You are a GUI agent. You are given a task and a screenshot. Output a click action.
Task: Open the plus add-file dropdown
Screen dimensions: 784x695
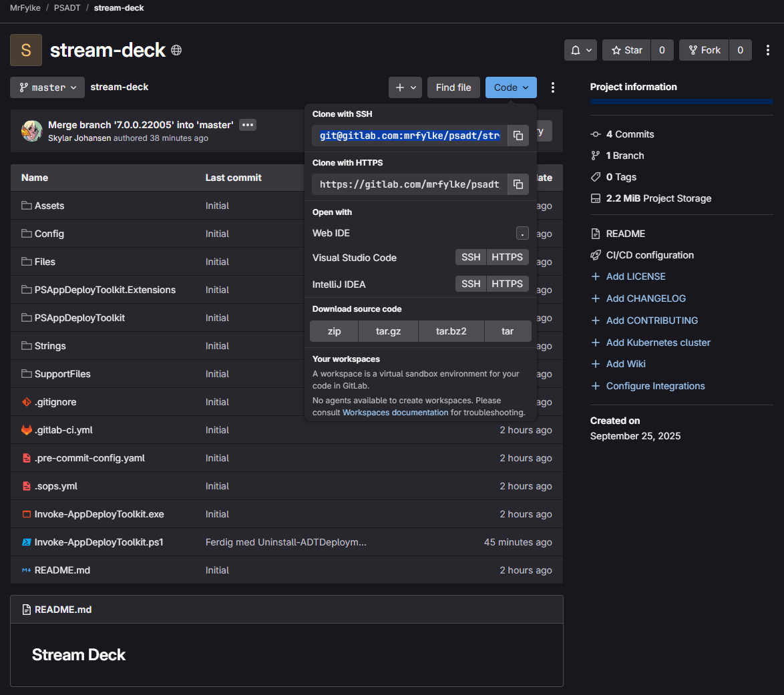tap(405, 87)
